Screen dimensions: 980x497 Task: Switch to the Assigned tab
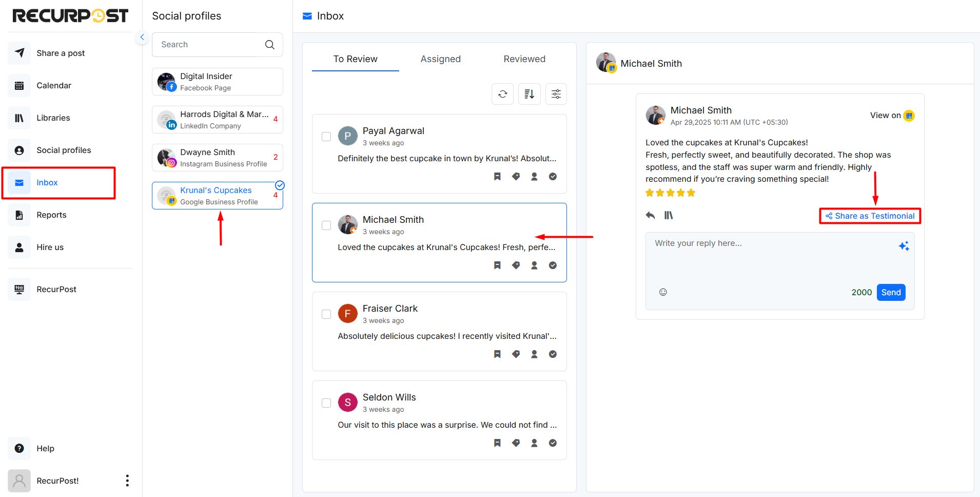[440, 59]
